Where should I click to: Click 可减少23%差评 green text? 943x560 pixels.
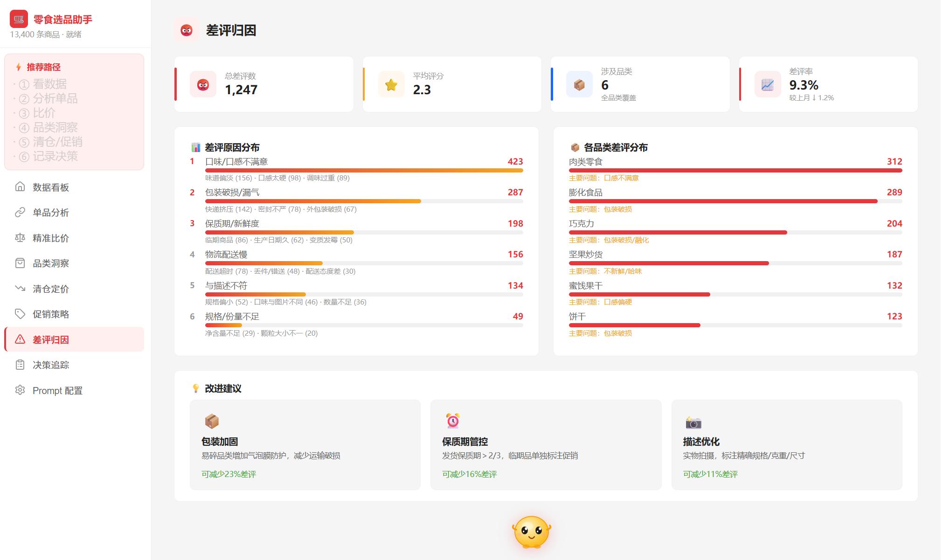[x=229, y=474]
